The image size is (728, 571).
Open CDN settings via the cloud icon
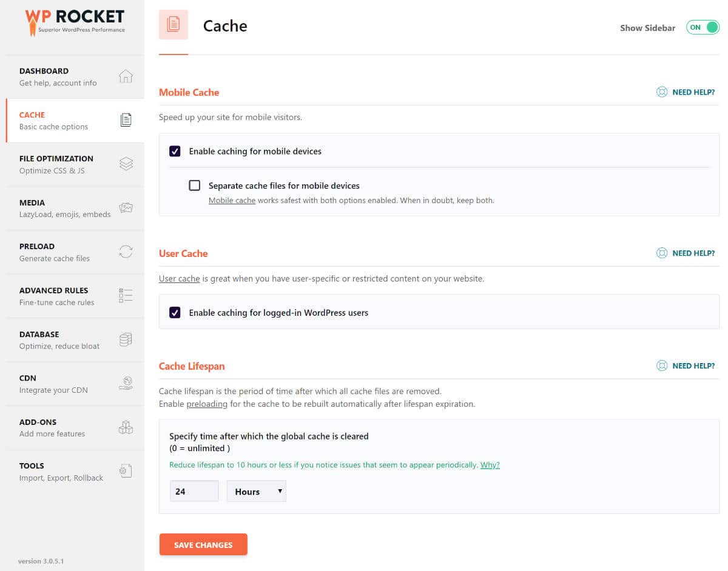(x=126, y=383)
